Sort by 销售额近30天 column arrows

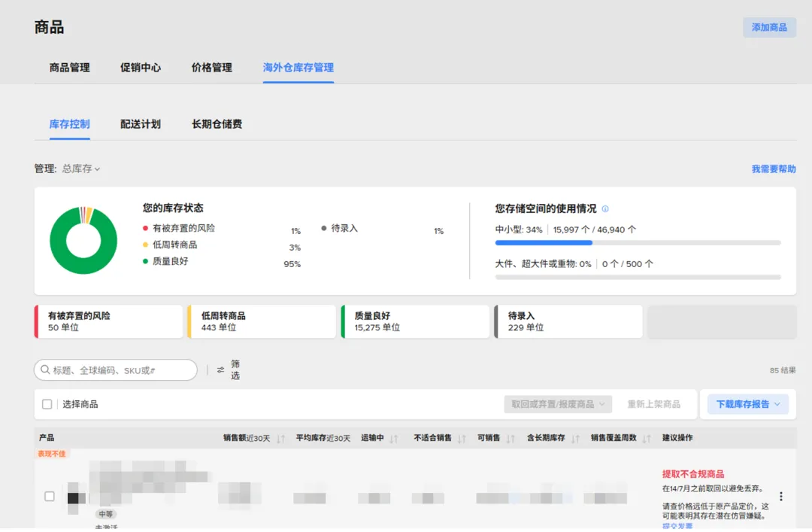click(x=280, y=439)
